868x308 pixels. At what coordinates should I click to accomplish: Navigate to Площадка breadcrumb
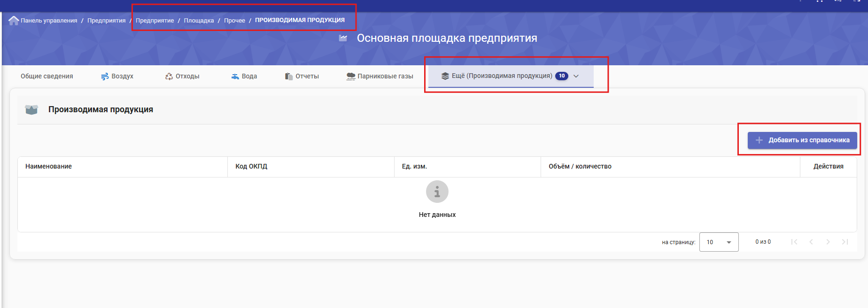coord(199,21)
